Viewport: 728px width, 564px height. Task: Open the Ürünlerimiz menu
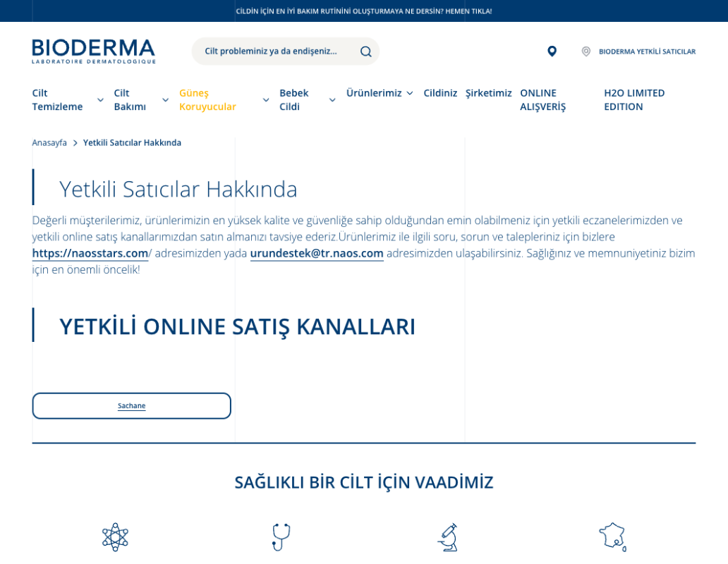tap(374, 93)
